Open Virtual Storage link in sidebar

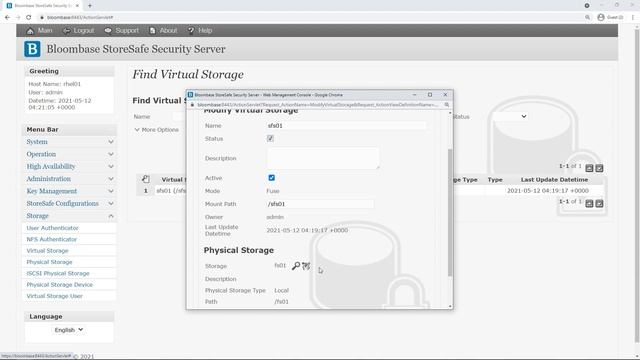point(47,251)
